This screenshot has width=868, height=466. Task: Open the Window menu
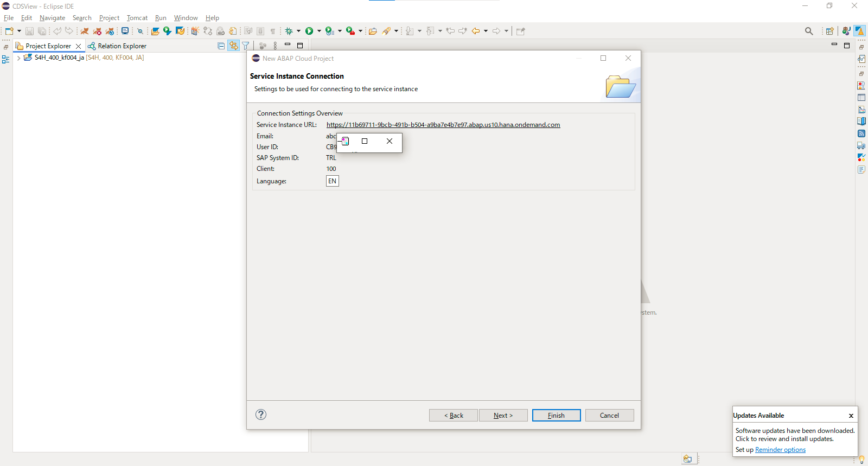click(x=186, y=18)
